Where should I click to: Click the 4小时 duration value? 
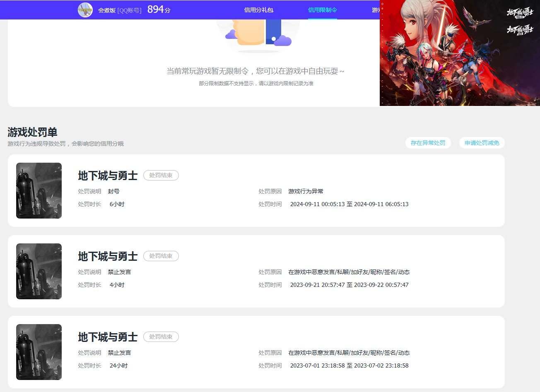[117, 285]
